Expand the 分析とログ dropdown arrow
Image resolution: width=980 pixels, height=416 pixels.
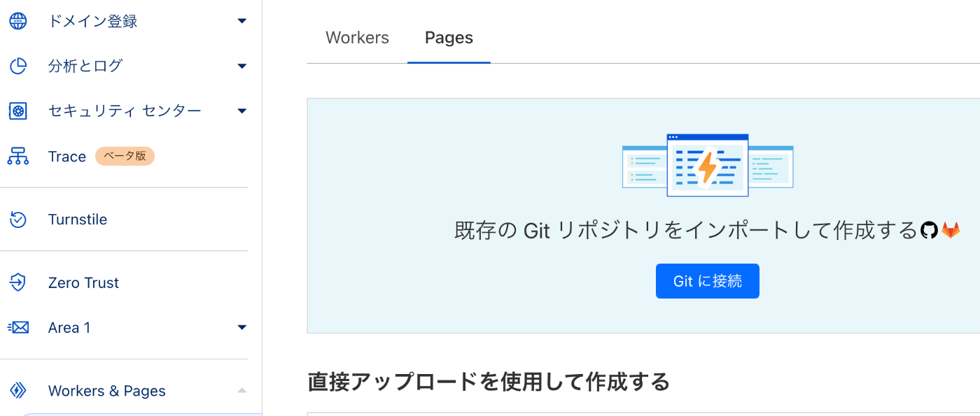(242, 66)
